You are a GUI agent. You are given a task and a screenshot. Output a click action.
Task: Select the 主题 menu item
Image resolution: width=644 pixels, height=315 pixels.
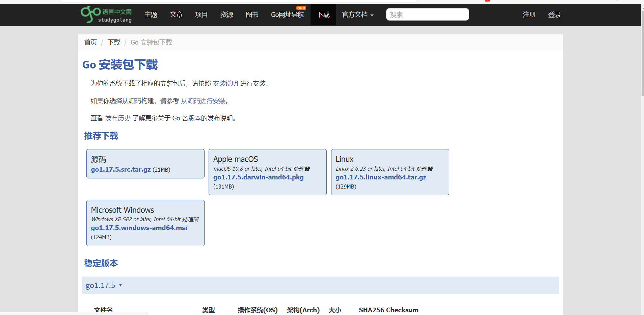(x=151, y=15)
